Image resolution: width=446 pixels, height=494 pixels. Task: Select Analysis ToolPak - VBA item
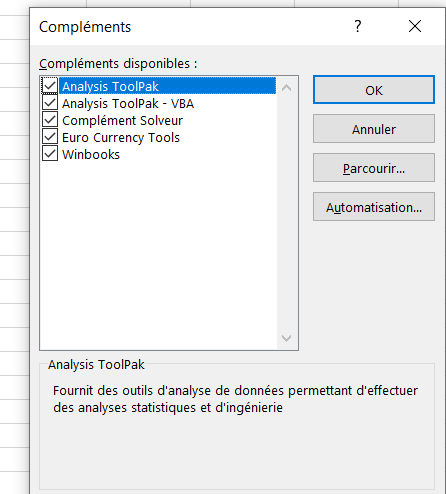tap(128, 103)
